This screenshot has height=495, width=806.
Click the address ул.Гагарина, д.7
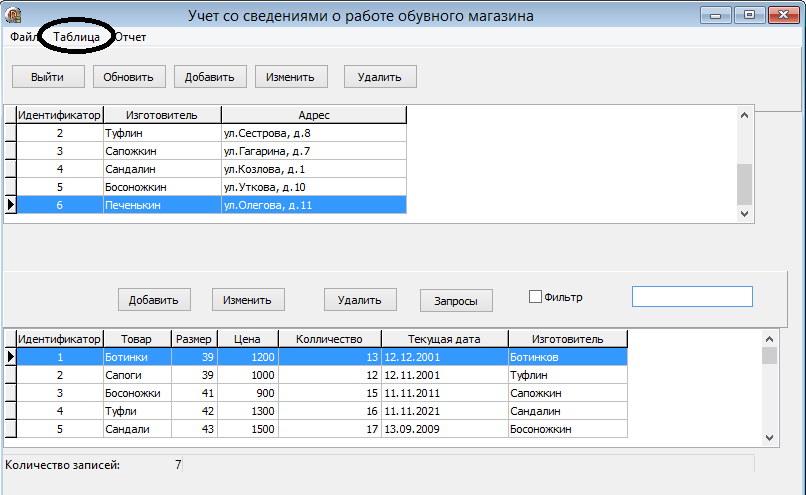(314, 151)
